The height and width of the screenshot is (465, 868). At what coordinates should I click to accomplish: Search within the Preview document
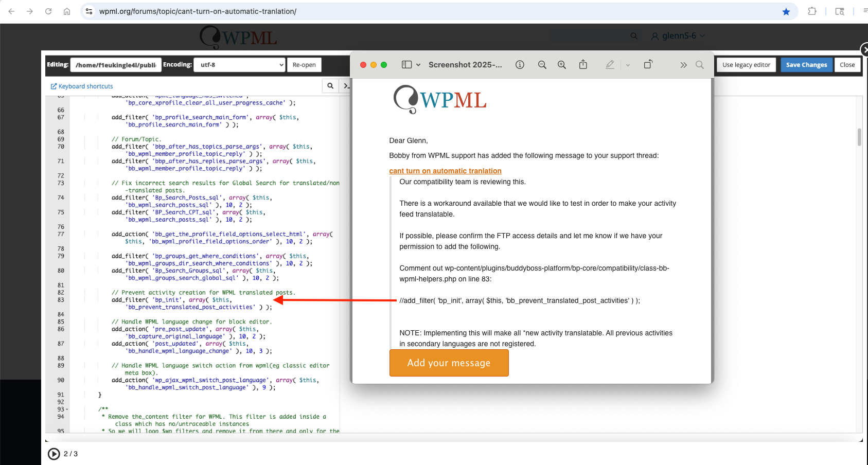click(700, 65)
